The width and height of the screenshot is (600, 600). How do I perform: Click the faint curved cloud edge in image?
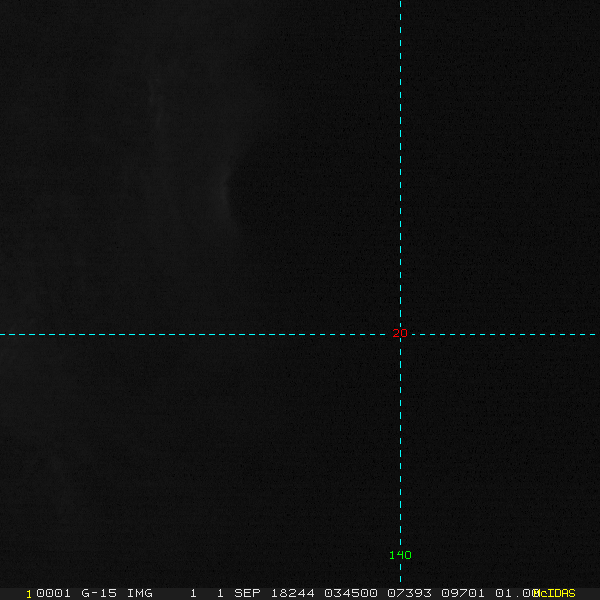(x=229, y=190)
